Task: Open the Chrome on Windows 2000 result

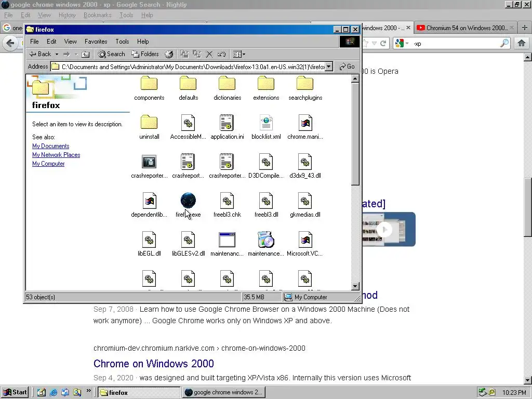Action: 154,363
